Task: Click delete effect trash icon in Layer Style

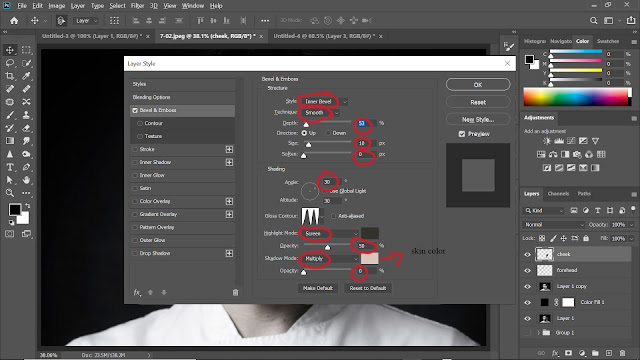Action: pyautogui.click(x=236, y=292)
